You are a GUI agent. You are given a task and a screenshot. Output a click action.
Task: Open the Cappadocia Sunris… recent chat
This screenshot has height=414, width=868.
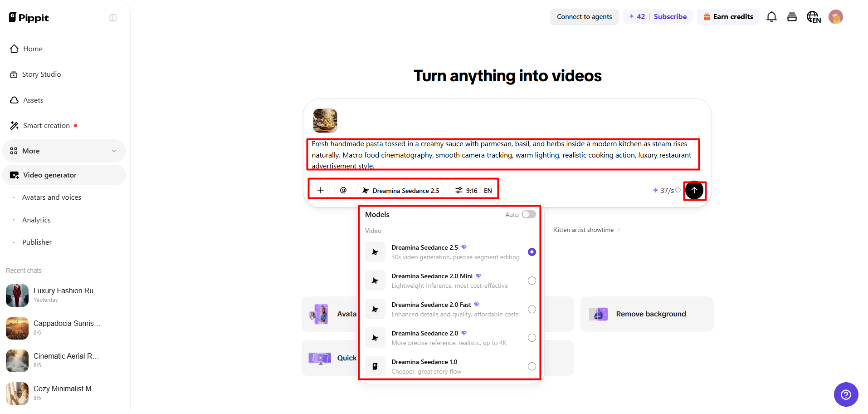(x=64, y=328)
